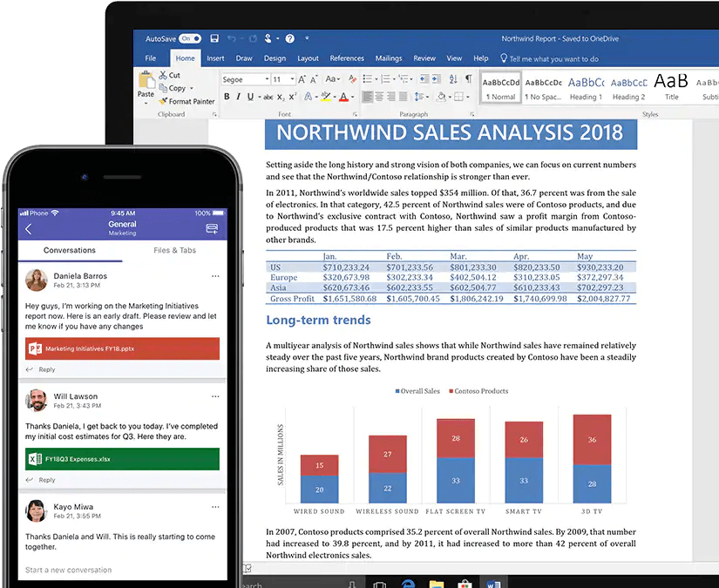This screenshot has height=588, width=719.
Task: Increase paragraph indent
Action: (x=436, y=79)
